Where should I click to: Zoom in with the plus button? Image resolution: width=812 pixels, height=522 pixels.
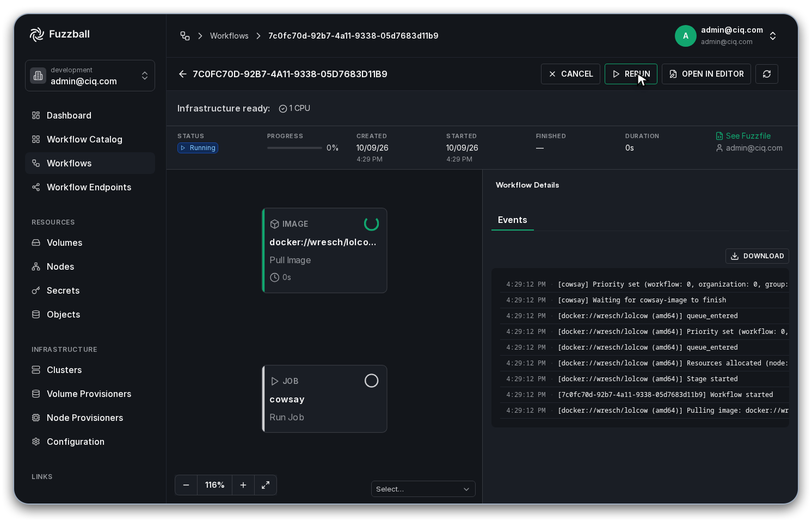[x=243, y=485]
